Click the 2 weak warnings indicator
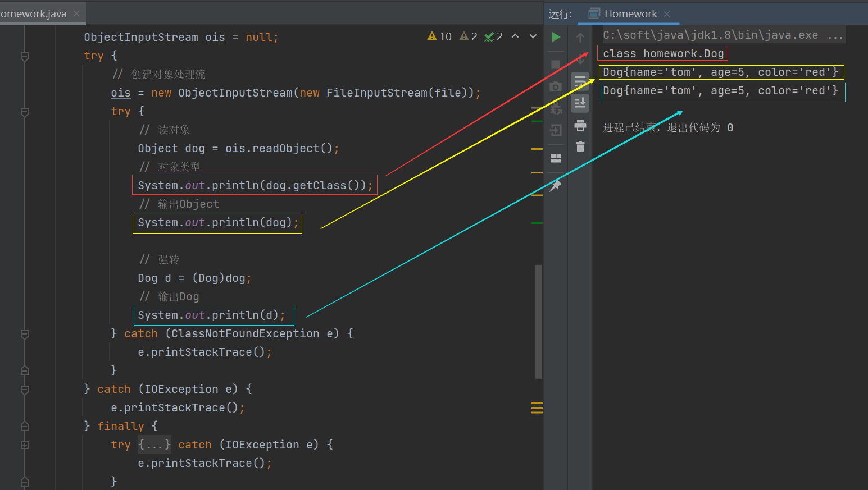Viewport: 868px width, 490px height. point(469,36)
